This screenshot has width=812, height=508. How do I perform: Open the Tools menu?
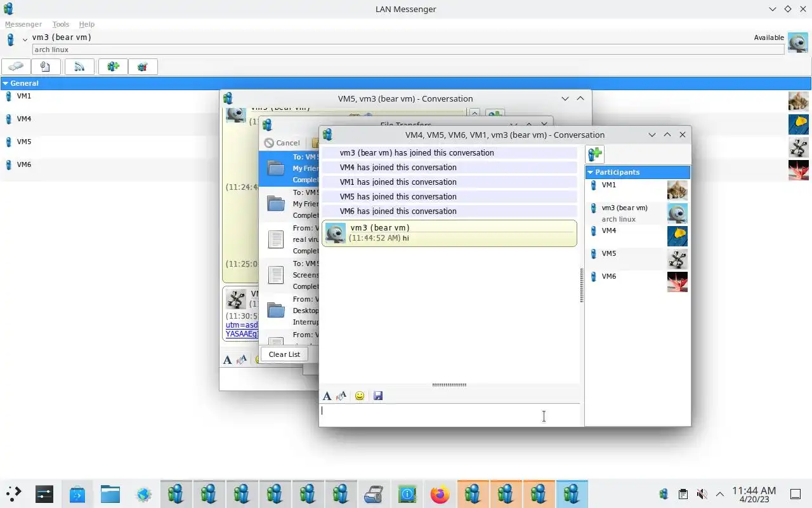[x=61, y=24]
